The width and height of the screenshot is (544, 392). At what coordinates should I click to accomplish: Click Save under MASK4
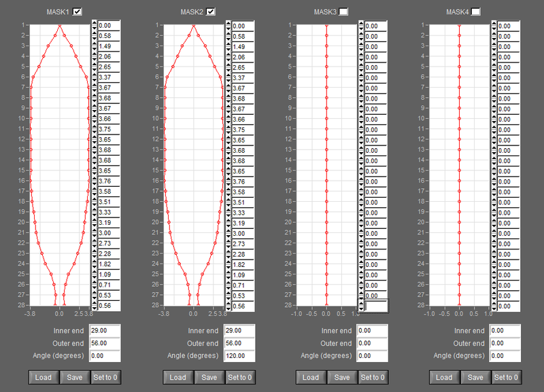coord(475,378)
